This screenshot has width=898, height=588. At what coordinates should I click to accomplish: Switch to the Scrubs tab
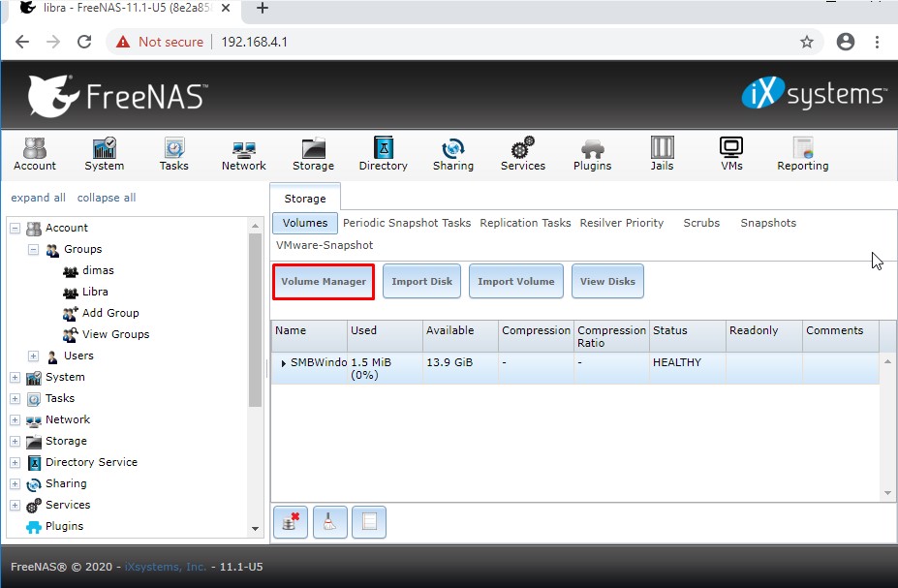click(x=701, y=223)
